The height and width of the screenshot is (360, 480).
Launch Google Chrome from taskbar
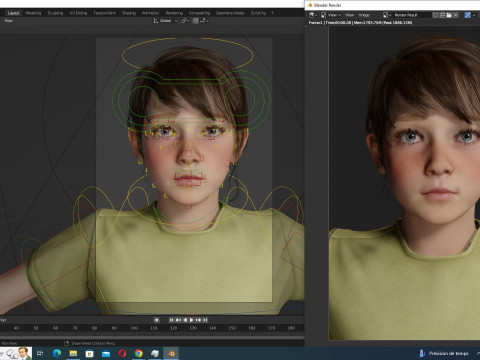(139, 353)
